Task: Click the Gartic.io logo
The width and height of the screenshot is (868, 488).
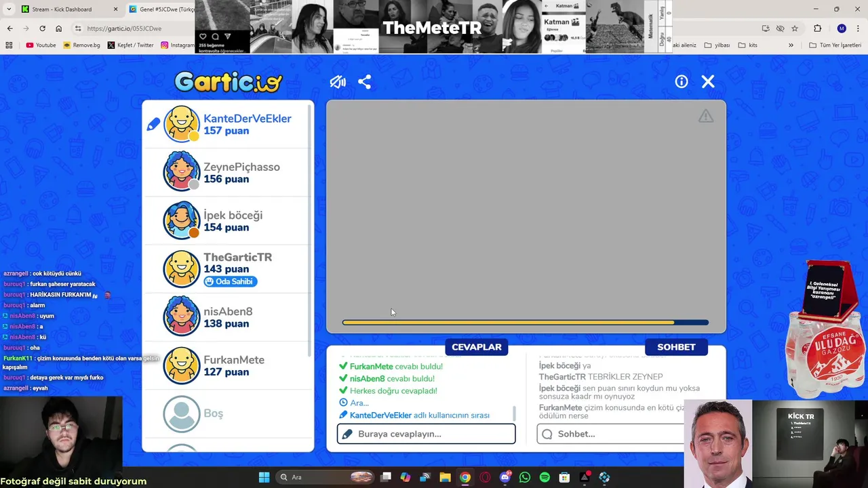Action: click(x=228, y=82)
